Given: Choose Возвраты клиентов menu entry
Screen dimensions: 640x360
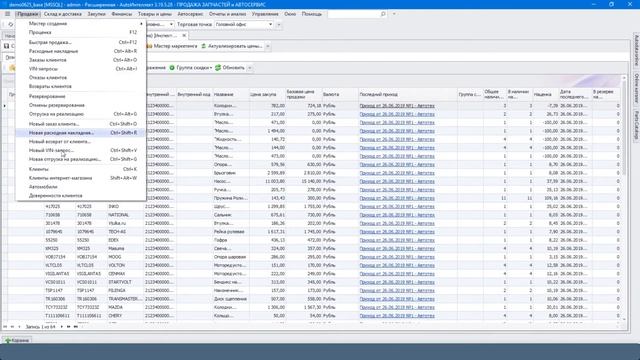Looking at the screenshot, I should click(x=81, y=87).
